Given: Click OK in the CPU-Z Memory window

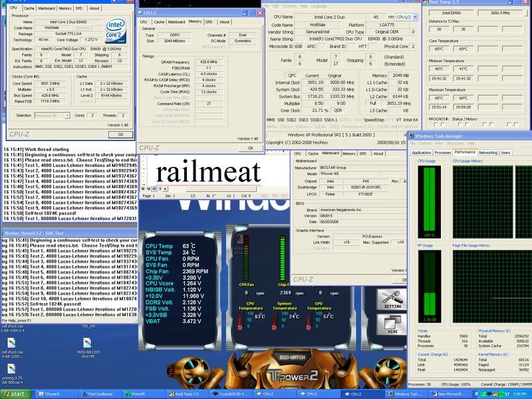Looking at the screenshot, I should click(x=251, y=148).
